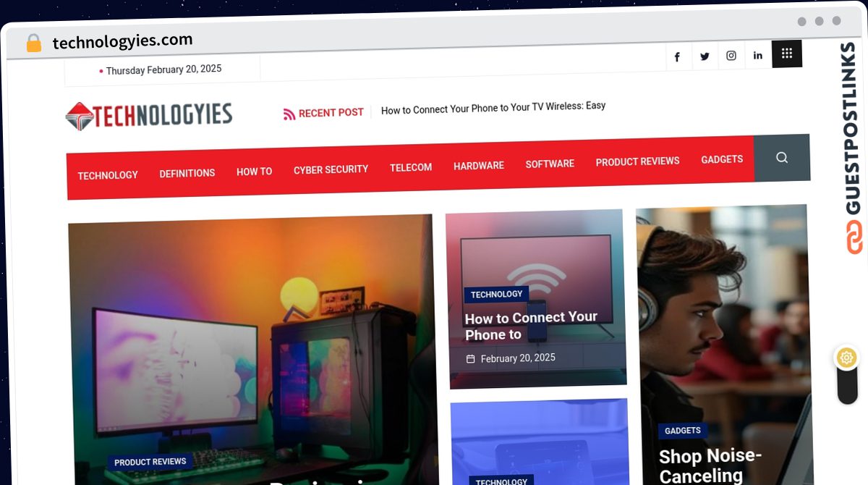Open the Telecom category
The height and width of the screenshot is (485, 868).
[x=411, y=167]
